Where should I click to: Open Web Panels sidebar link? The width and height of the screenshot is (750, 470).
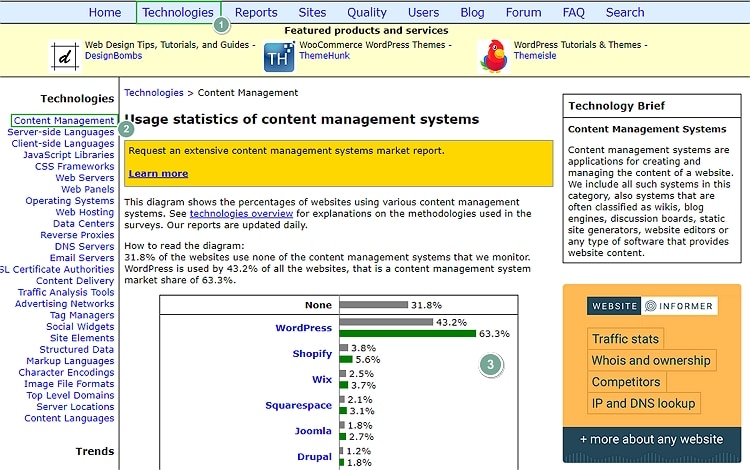(x=88, y=189)
